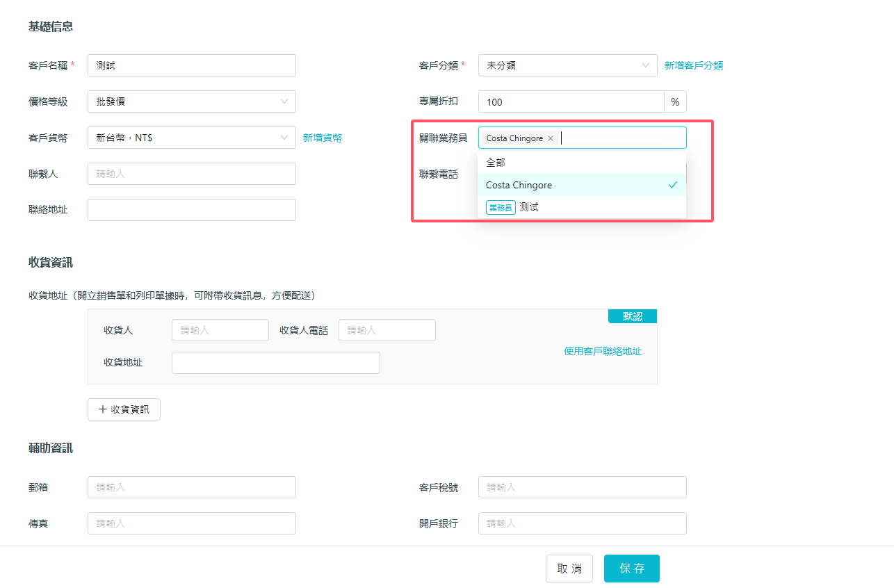
Task: Click the 新增客戶分類 link
Action: click(693, 65)
